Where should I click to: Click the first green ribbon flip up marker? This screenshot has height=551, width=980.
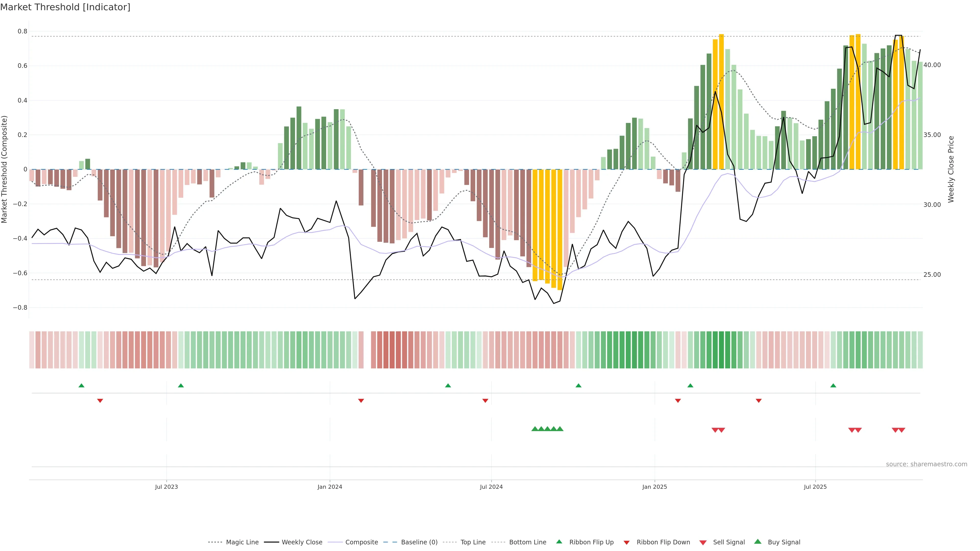pos(81,386)
